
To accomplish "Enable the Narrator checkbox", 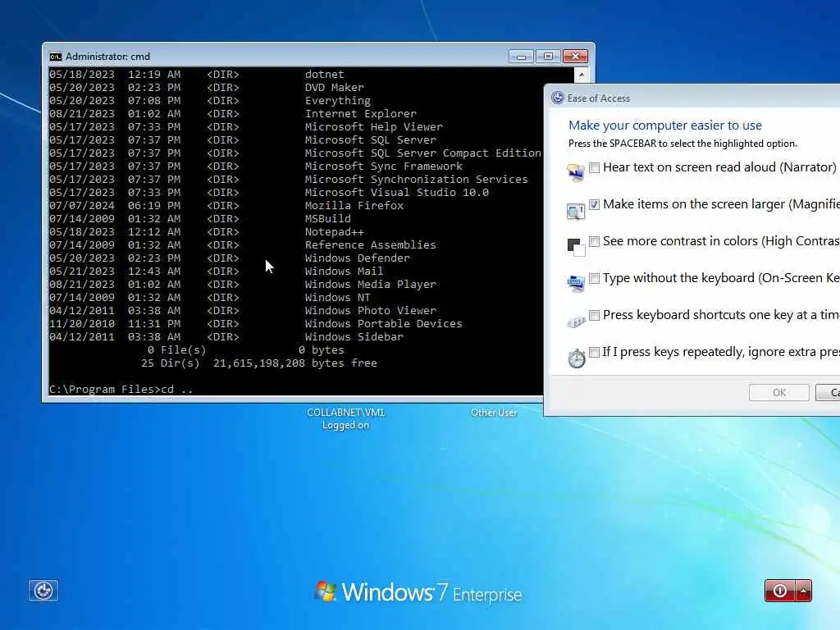I will click(x=594, y=167).
